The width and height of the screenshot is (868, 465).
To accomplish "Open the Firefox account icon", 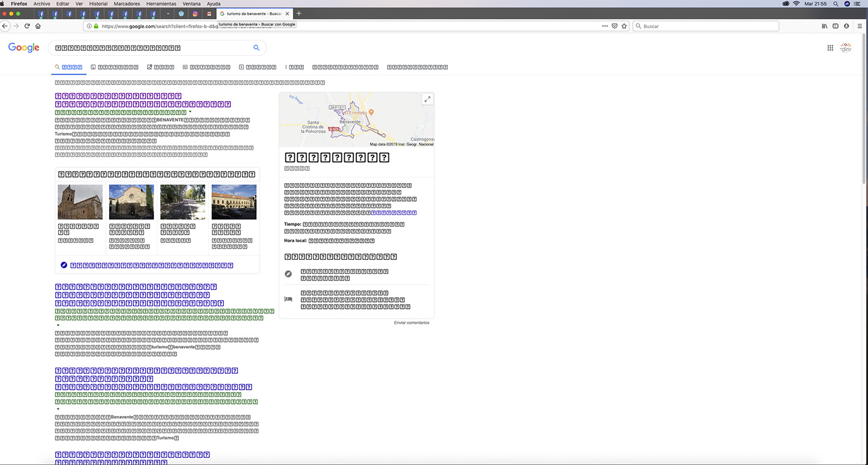I will point(847,26).
